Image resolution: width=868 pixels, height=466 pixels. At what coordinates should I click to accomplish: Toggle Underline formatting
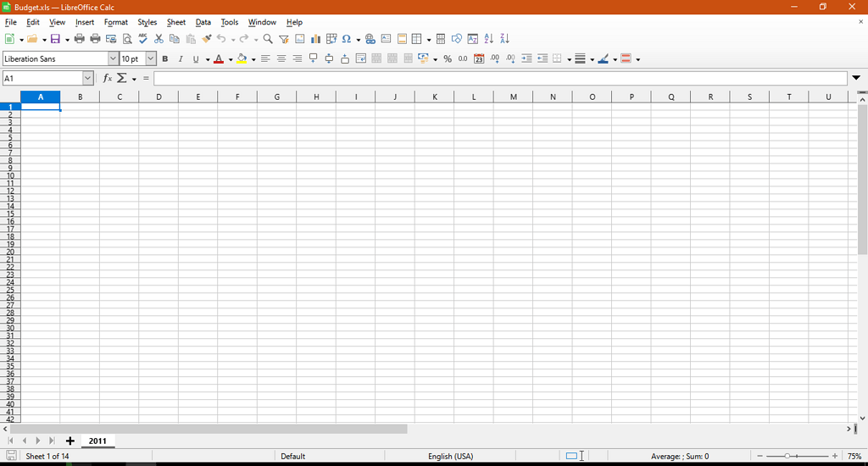(196, 58)
